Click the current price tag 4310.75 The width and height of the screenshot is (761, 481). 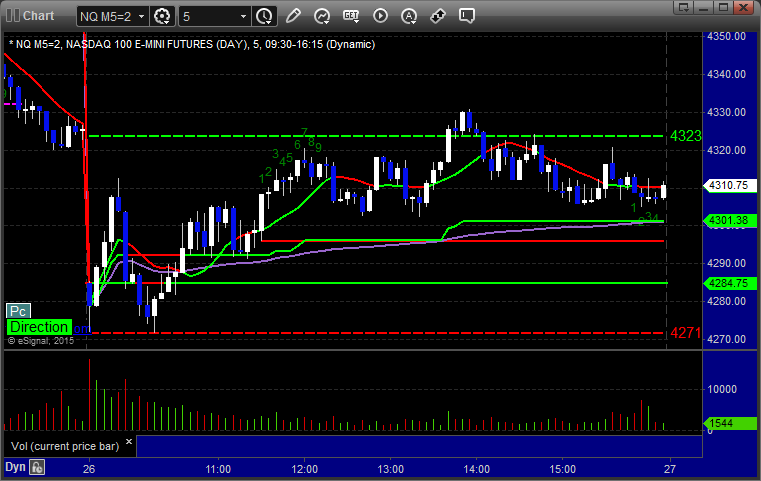pyautogui.click(x=729, y=185)
